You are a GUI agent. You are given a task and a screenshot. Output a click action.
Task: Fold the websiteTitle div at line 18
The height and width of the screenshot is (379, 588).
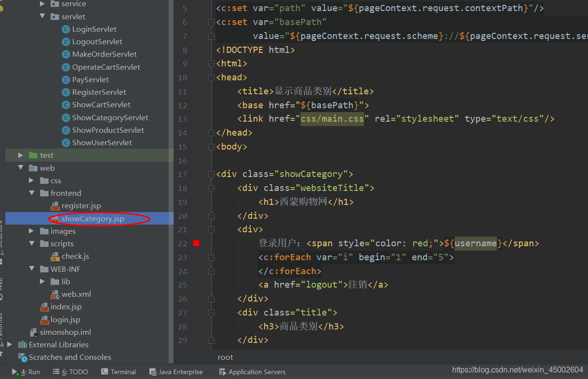click(211, 188)
